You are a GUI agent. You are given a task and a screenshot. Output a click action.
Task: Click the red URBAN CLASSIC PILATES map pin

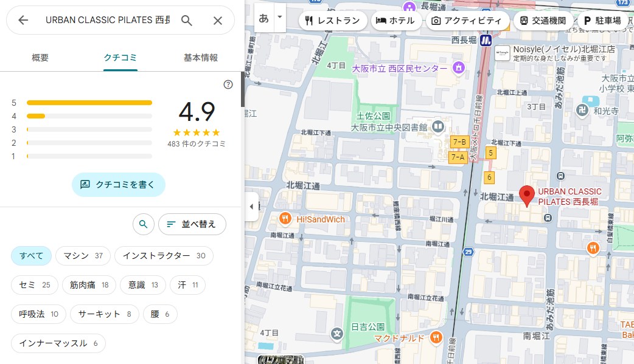coord(527,196)
